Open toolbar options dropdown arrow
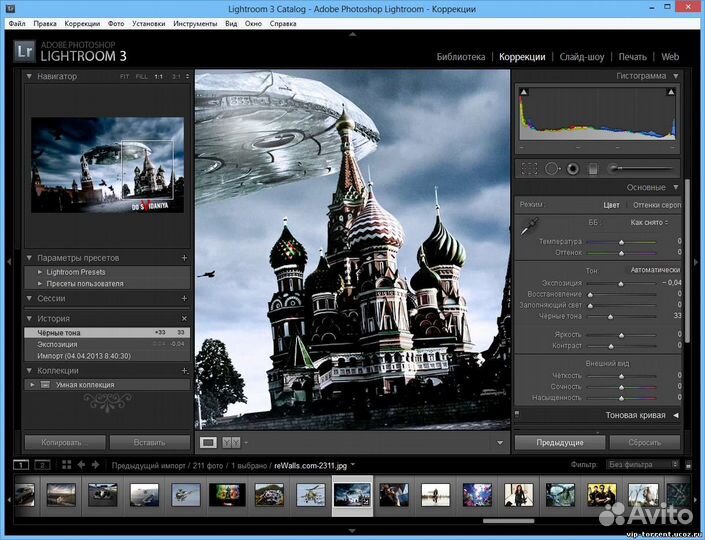Image resolution: width=705 pixels, height=540 pixels. click(500, 443)
